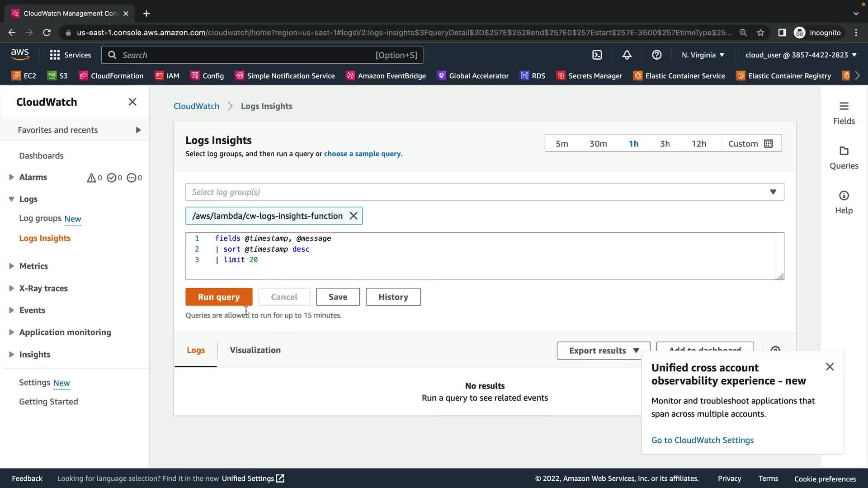
Task: Open the Fields panel icon
Action: click(x=844, y=107)
